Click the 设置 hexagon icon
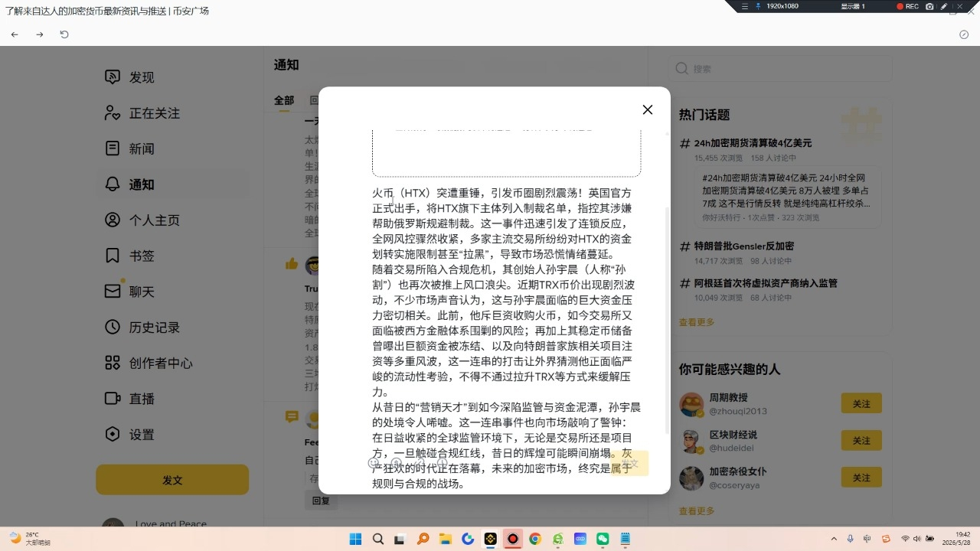The image size is (980, 551). tap(113, 435)
